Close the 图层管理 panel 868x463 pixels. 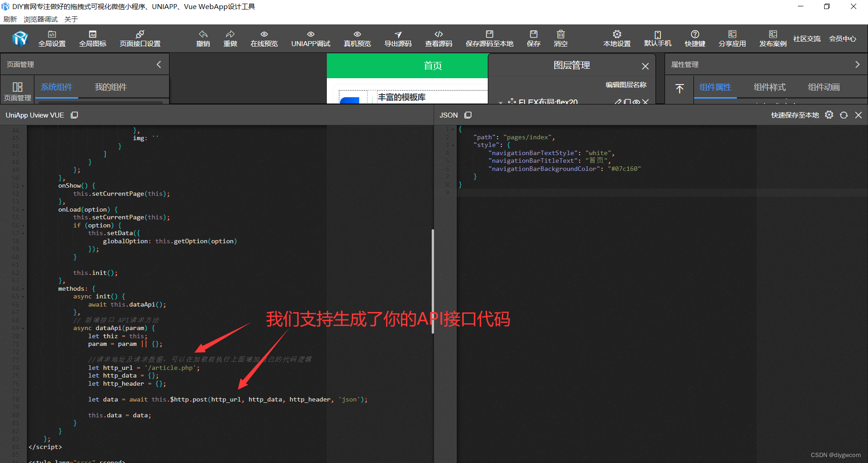click(x=645, y=66)
